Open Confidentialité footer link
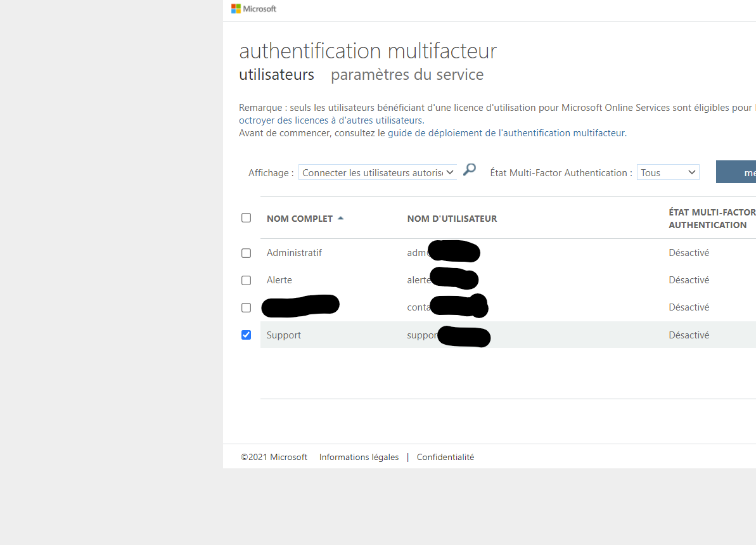The image size is (756, 545). 445,457
